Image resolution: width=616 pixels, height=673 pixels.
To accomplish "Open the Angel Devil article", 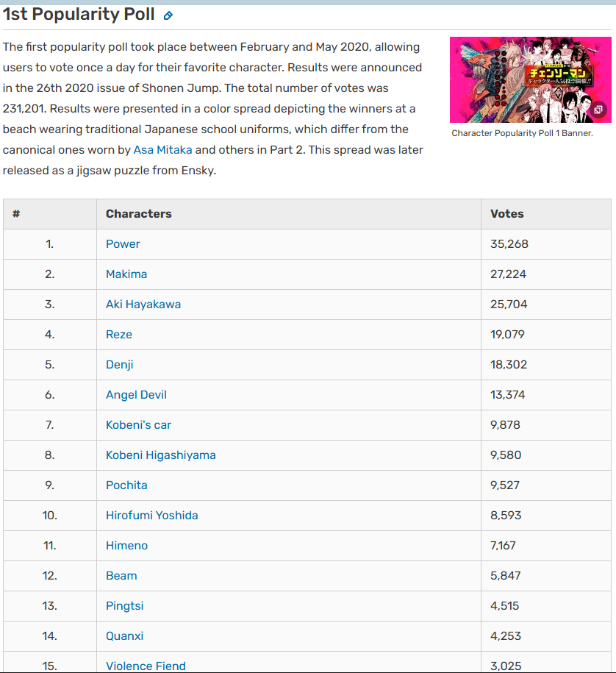I will coord(136,395).
